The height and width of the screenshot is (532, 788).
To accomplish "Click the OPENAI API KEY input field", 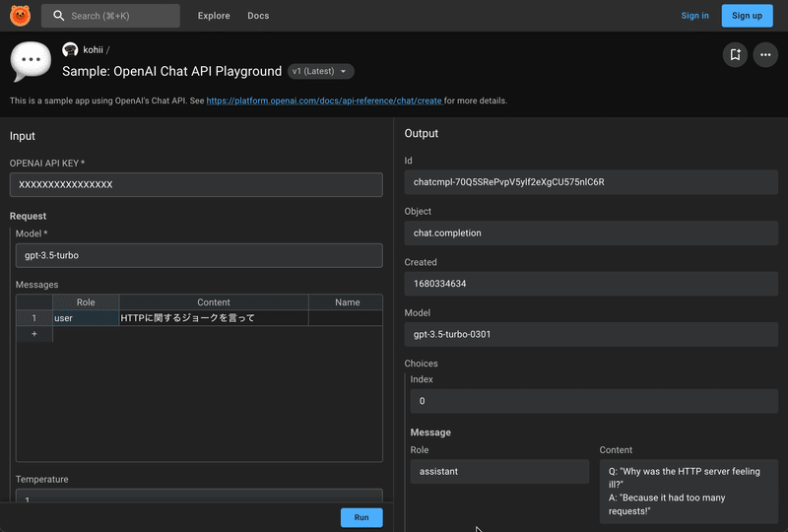I will pyautogui.click(x=196, y=184).
